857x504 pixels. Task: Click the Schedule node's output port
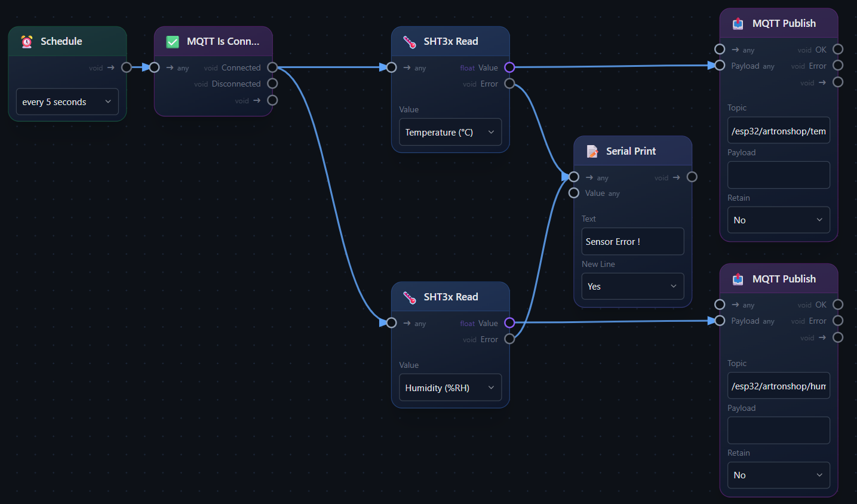click(127, 67)
